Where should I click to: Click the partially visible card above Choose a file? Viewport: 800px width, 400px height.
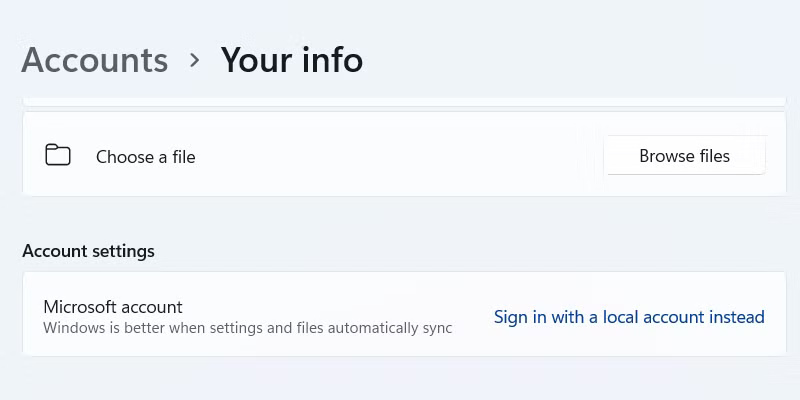pyautogui.click(x=400, y=101)
